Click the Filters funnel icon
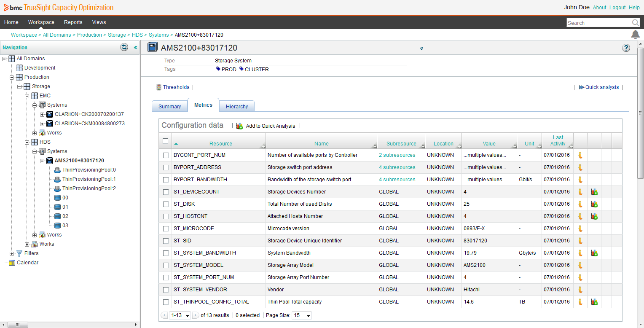The height and width of the screenshot is (328, 644). tap(19, 253)
